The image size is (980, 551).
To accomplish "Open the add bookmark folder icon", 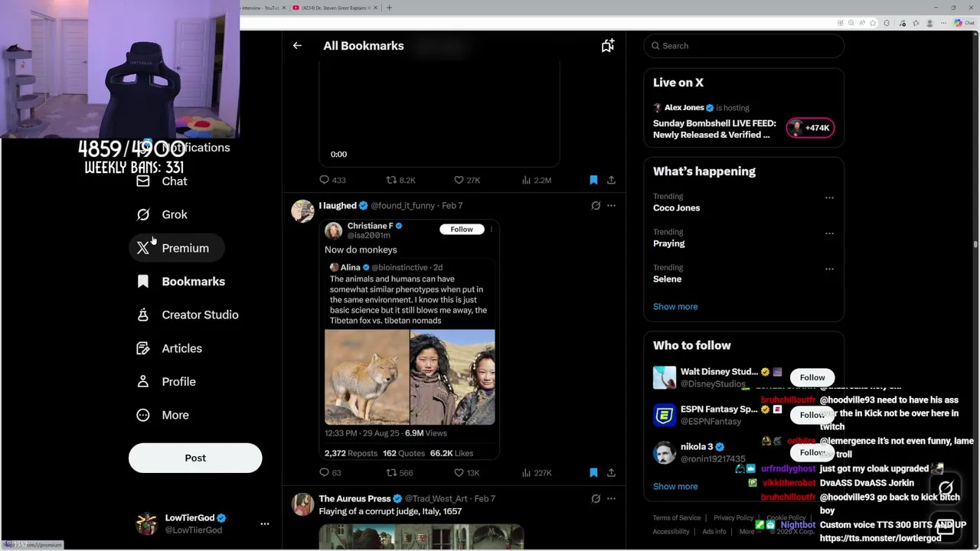I will click(x=608, y=46).
